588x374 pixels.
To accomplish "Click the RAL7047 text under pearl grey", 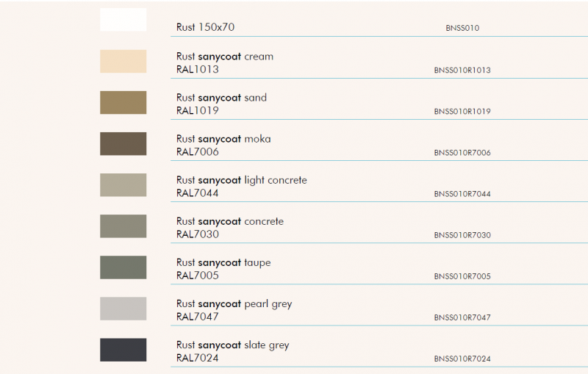I will coord(197,317).
